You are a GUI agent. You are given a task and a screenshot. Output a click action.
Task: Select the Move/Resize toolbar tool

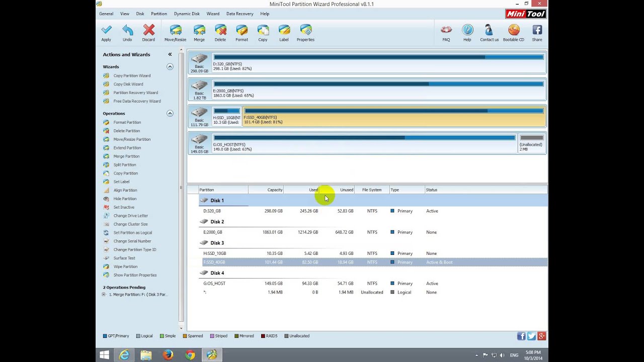(175, 33)
